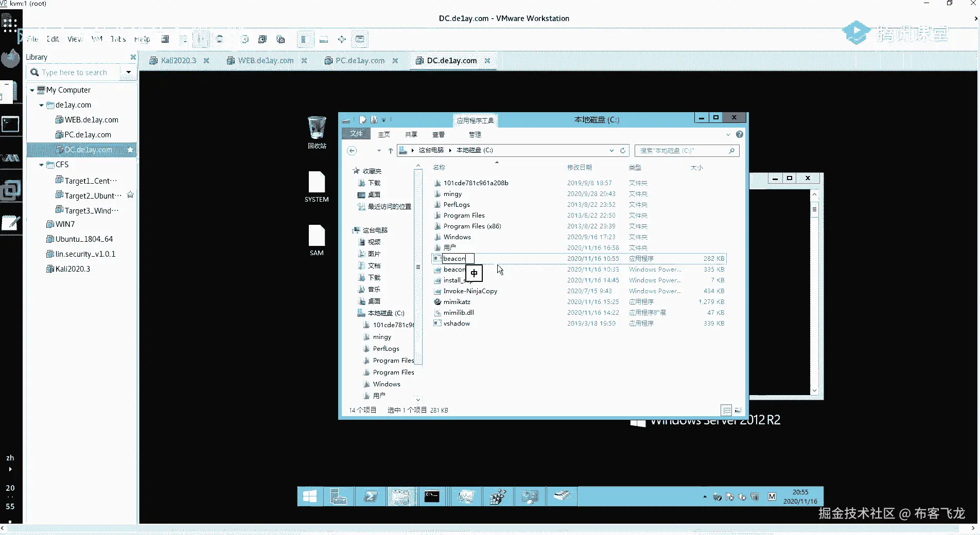This screenshot has height=535, width=980.
Task: Switch Explorer to large icons view
Action: 738,410
